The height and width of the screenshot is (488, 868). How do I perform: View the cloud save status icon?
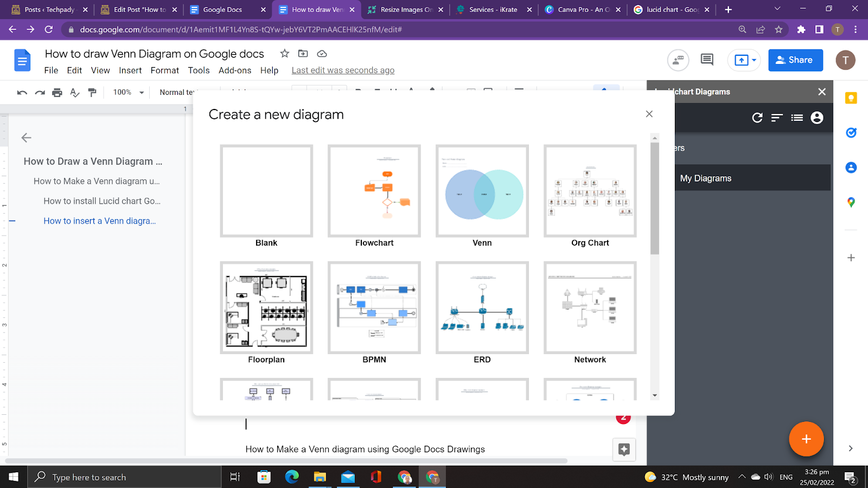point(322,53)
